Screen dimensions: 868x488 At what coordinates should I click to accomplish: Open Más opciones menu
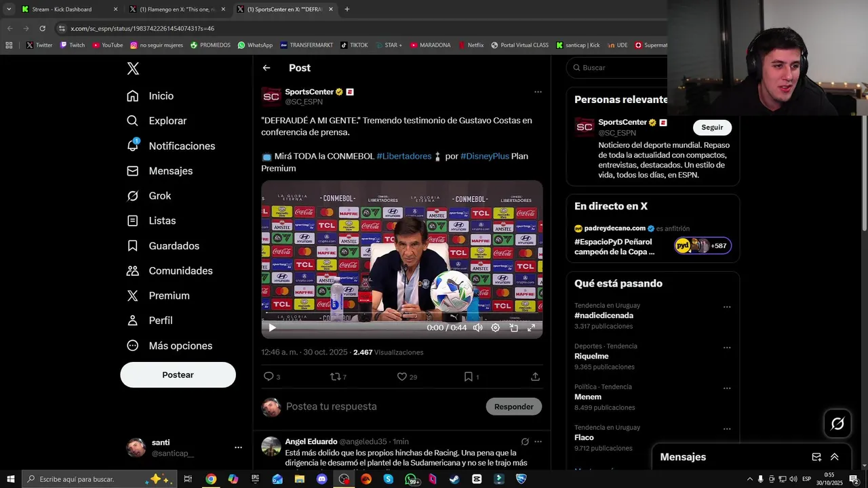[169, 346]
